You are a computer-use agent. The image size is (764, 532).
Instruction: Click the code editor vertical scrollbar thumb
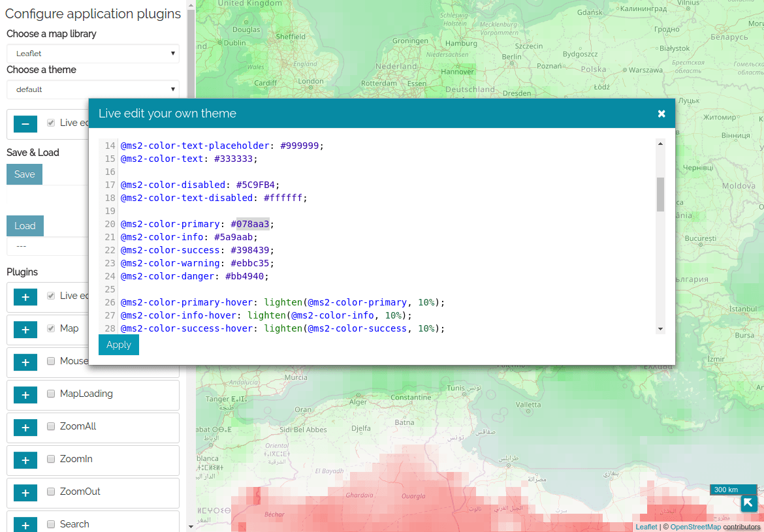[660, 195]
